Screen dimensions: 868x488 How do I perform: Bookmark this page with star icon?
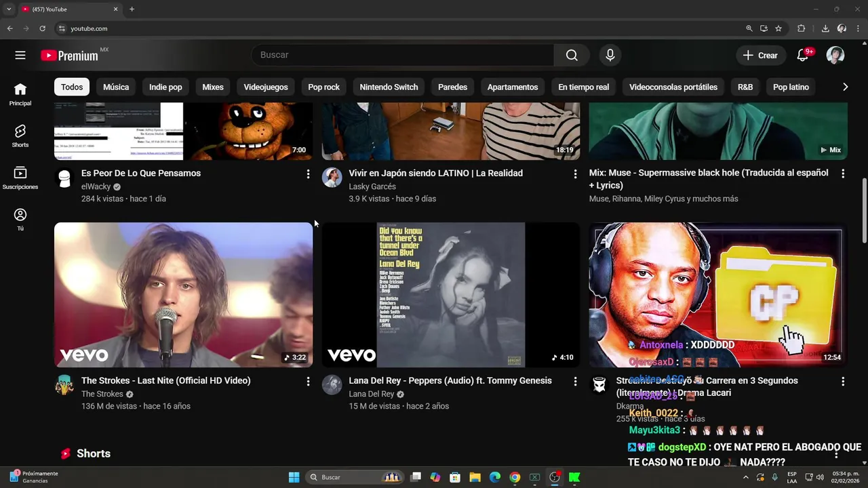778,28
